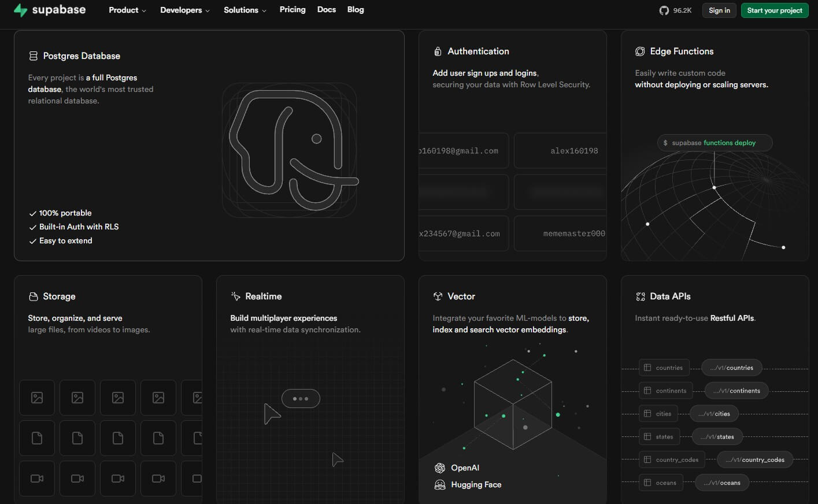
Task: Click the OpenAI logo icon
Action: point(440,468)
